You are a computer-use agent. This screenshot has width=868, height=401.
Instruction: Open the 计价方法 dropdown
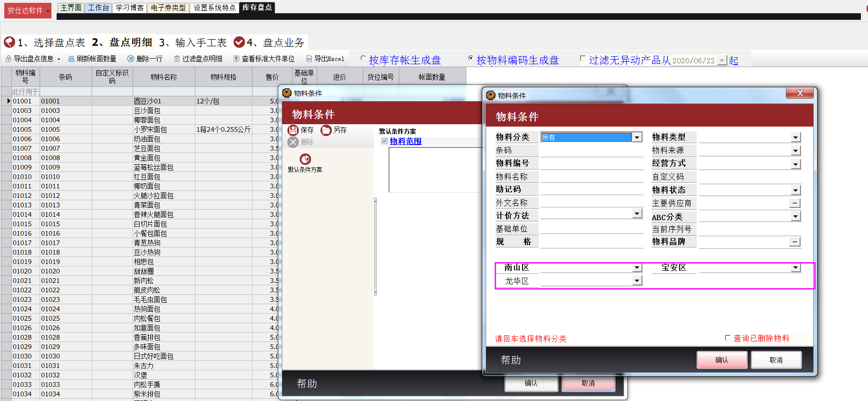637,213
